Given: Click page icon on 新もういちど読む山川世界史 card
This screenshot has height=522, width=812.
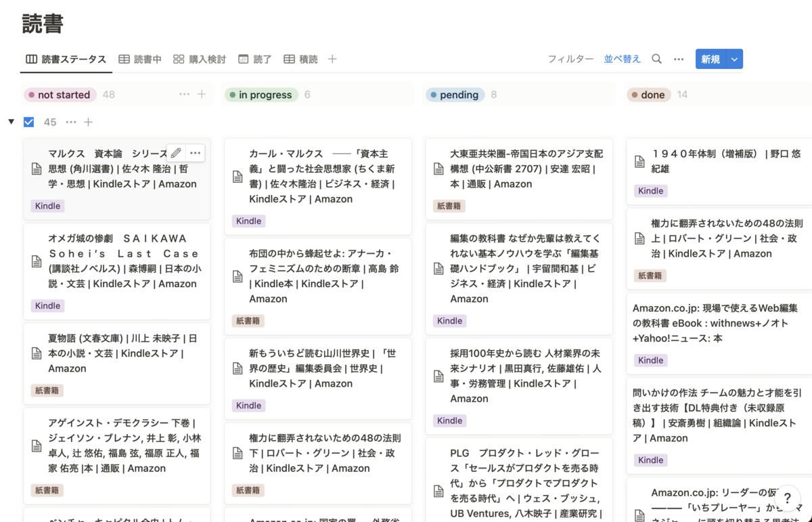Looking at the screenshot, I should coord(238,368).
